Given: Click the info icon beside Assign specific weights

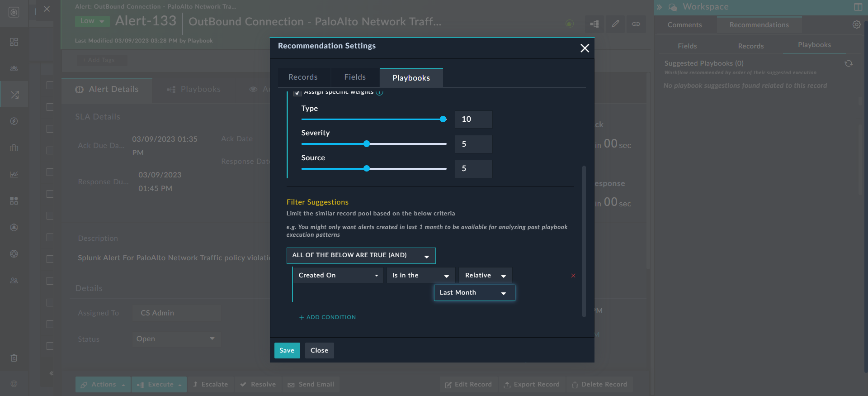Looking at the screenshot, I should pyautogui.click(x=380, y=92).
